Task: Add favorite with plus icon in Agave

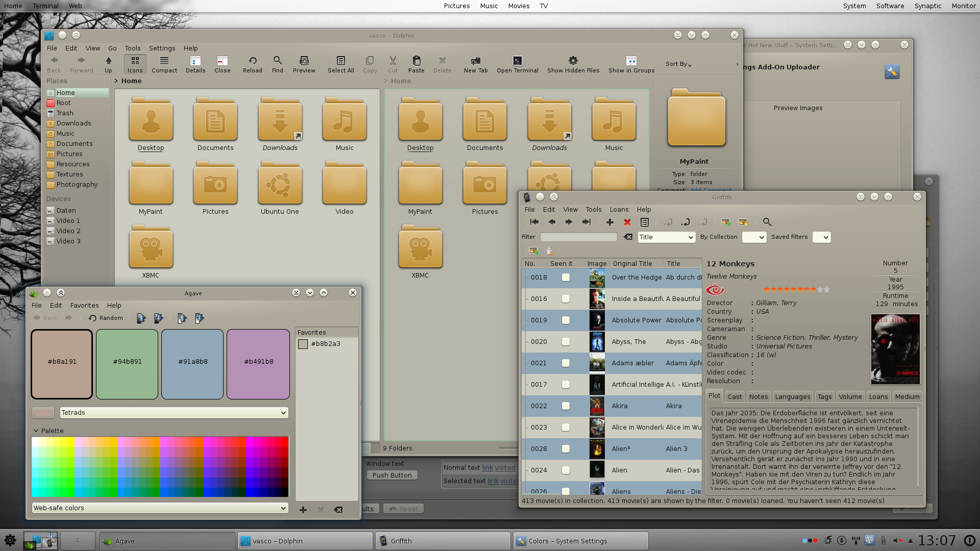Action: (x=303, y=510)
